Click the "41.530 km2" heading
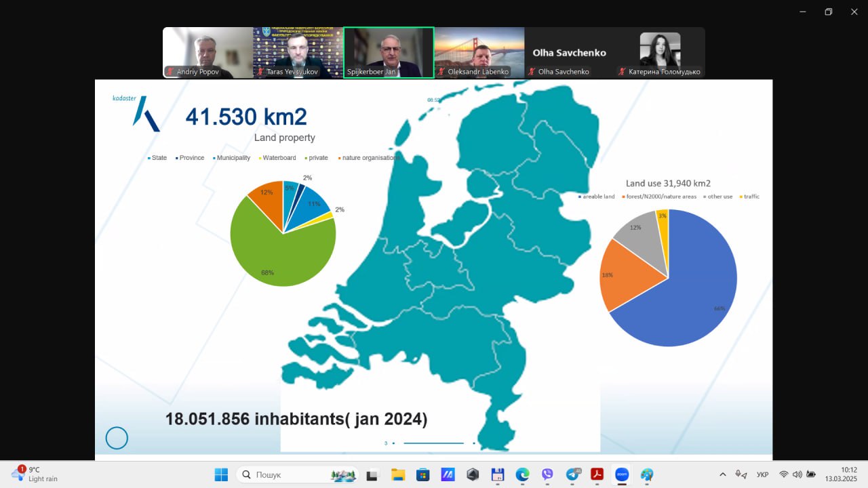Screen dimensions: 868x488 tap(246, 117)
